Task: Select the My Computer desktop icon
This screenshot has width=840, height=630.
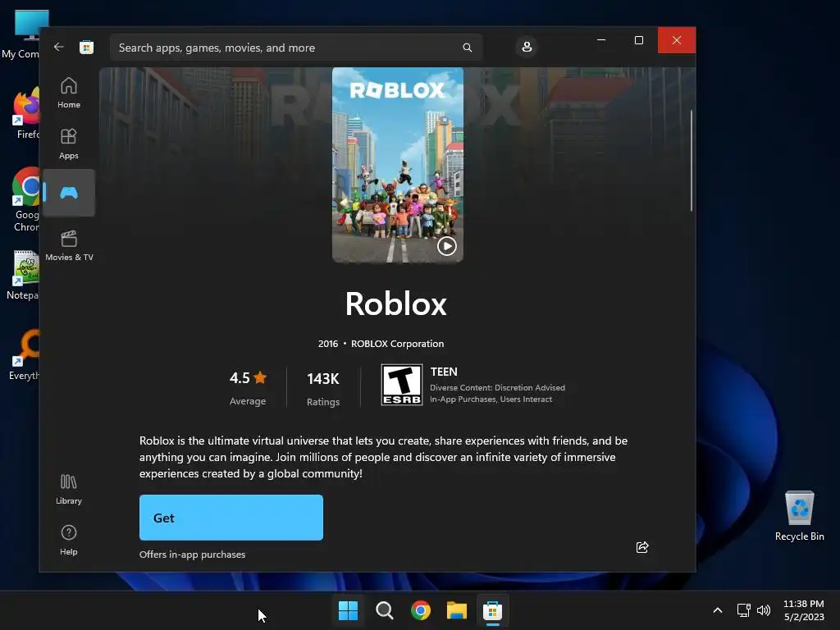Action: coord(21,34)
